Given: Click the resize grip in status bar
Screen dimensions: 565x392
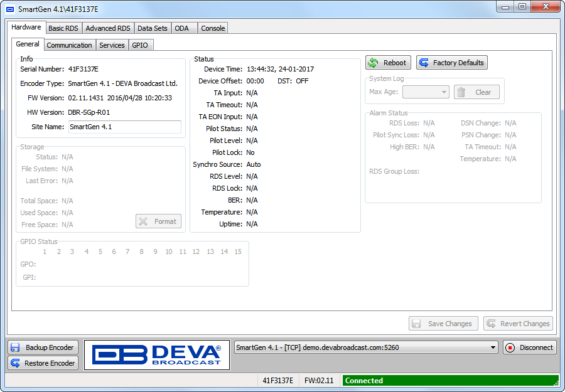Looking at the screenshot, I should coord(555,383).
